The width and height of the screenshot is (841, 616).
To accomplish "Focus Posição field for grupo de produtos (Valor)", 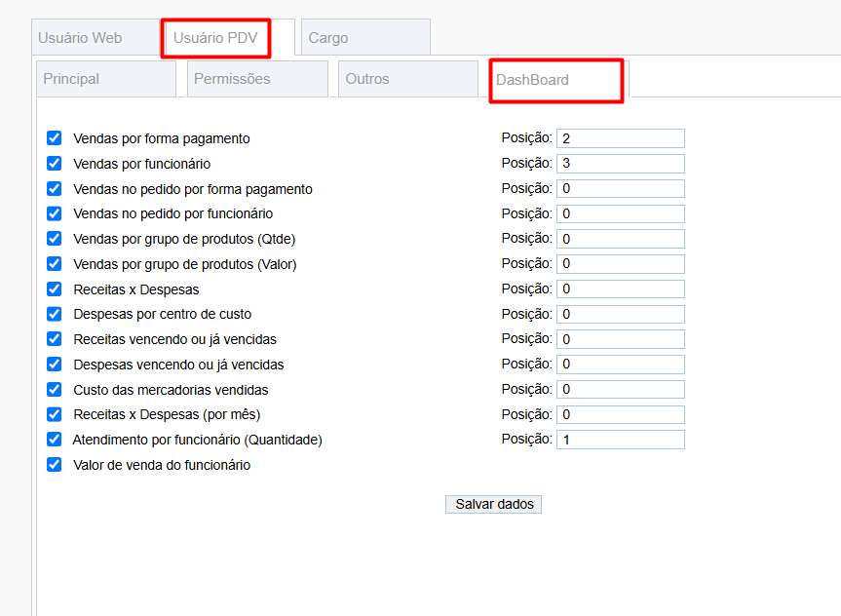I will pos(621,264).
